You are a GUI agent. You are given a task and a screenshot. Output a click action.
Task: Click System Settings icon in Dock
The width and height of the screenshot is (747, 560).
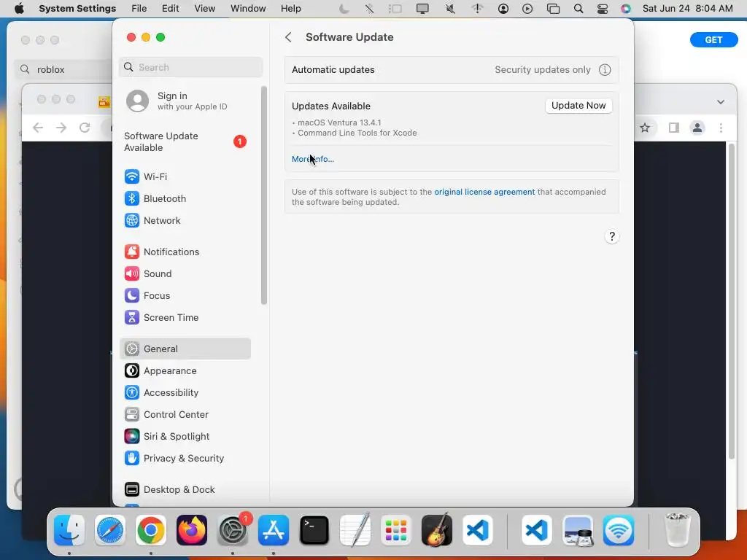pos(233,530)
